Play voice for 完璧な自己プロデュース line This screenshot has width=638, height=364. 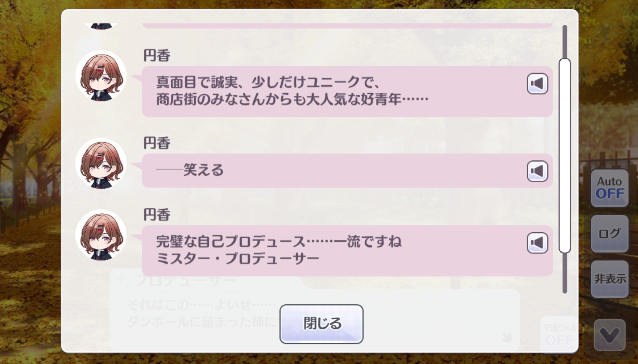(x=537, y=243)
